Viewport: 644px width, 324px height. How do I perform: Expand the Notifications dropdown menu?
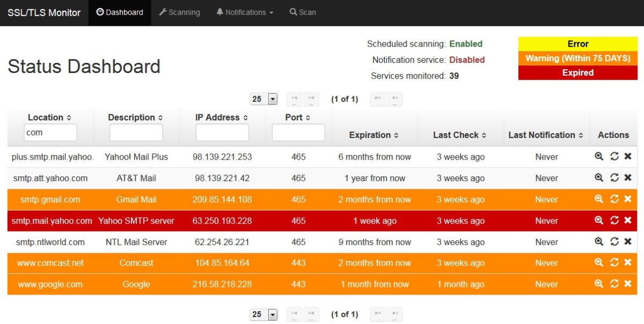244,12
